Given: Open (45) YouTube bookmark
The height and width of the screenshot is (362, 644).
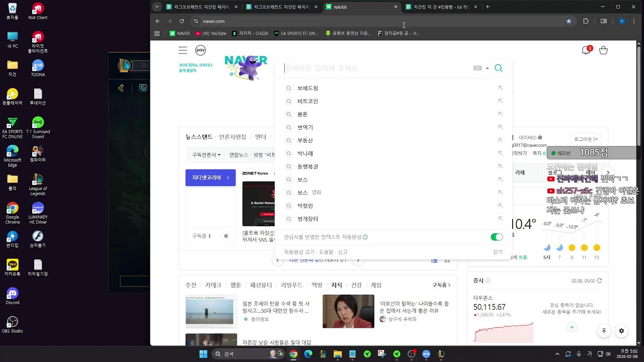Looking at the screenshot, I should coord(211,34).
